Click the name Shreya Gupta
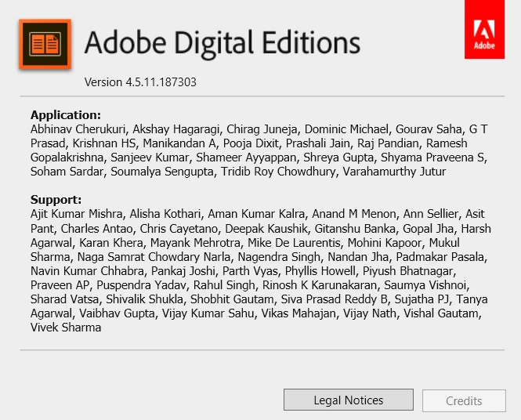Screen dimensions: 521x420 pyautogui.click(x=338, y=157)
